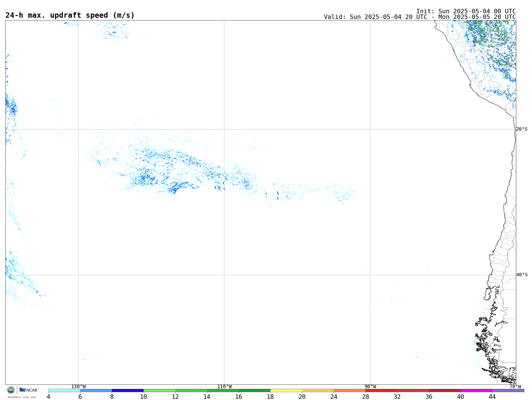
Task: Pick the dark brown-red 36-40 colorbar segment
Action: click(445, 391)
